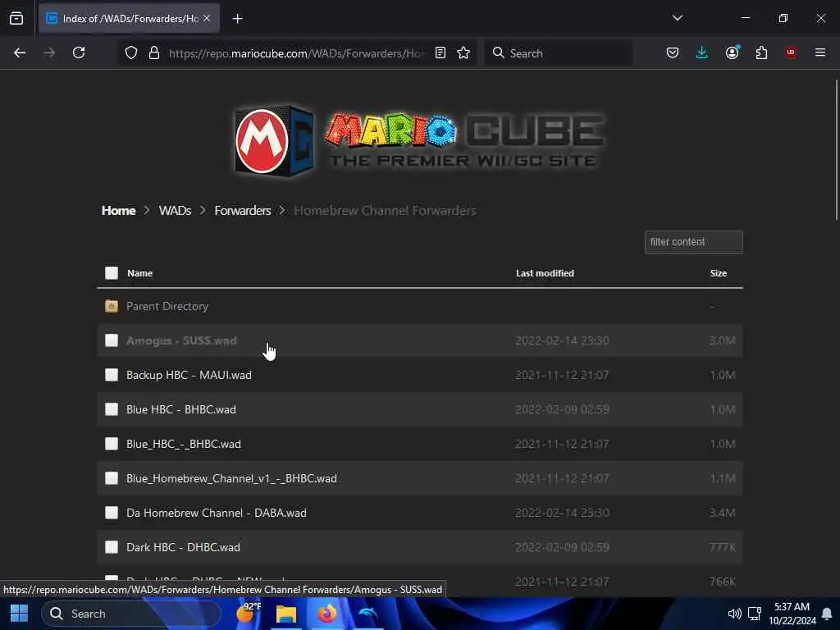Download Dark HBC - DHBC.wad

point(183,547)
